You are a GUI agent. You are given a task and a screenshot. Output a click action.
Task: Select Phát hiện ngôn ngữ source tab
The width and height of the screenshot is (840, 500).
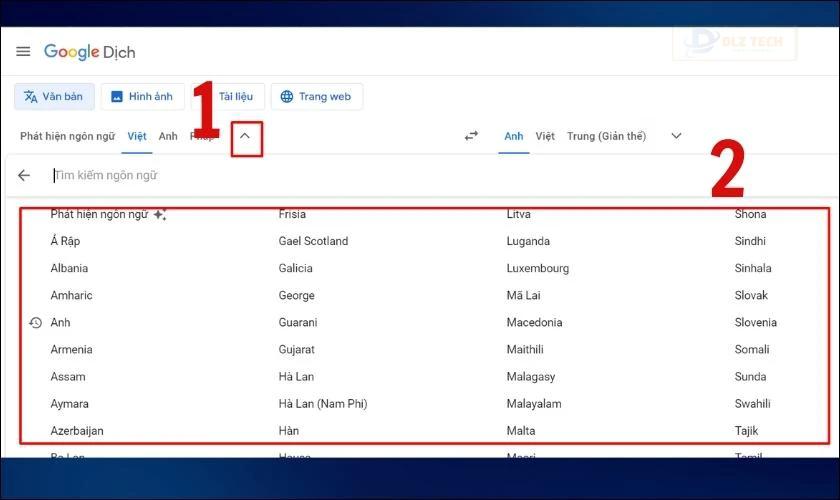coord(68,136)
